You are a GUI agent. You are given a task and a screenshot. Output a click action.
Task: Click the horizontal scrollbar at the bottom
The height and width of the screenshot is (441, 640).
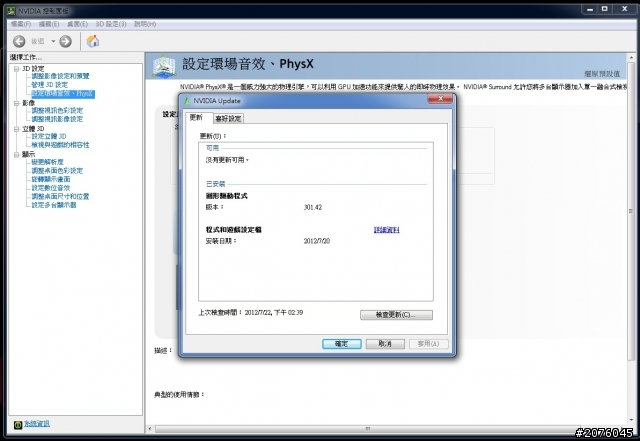[x=367, y=429]
